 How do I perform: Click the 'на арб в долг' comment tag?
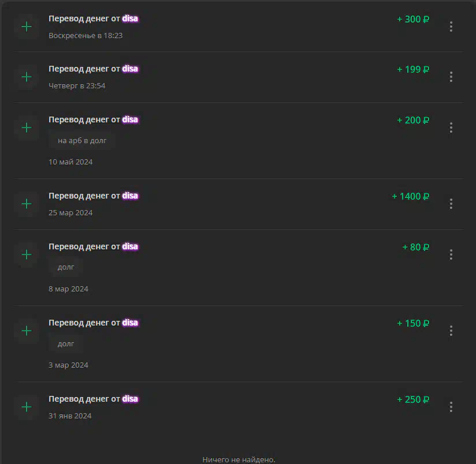click(82, 140)
